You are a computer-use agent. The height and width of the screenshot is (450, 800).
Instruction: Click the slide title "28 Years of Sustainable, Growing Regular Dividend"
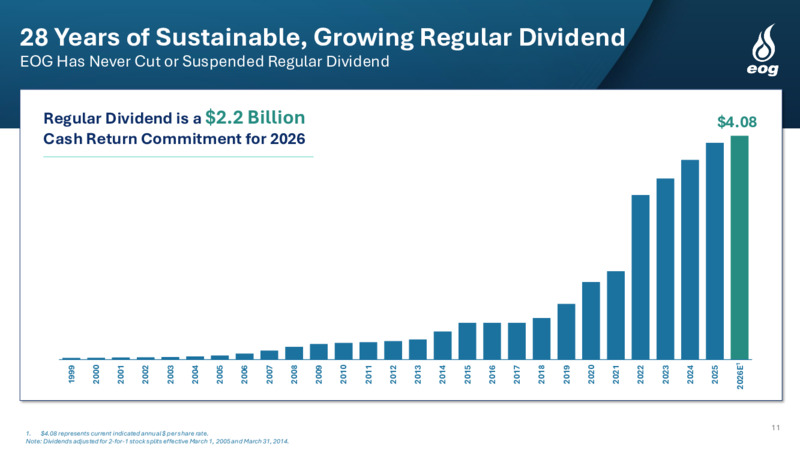coord(322,37)
